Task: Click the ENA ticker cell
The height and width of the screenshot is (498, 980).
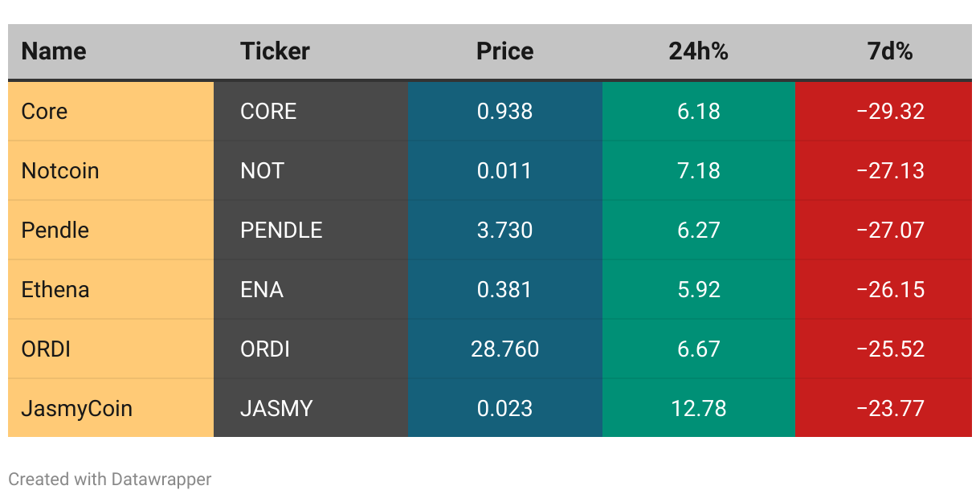Action: pyautogui.click(x=262, y=289)
